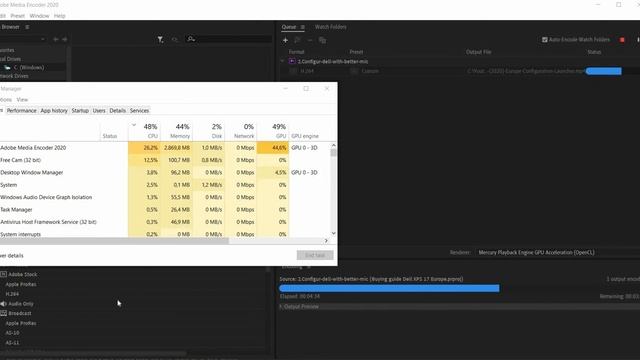Open Media Encoder Help menu
Screen dimensions: 640x360
click(60, 16)
